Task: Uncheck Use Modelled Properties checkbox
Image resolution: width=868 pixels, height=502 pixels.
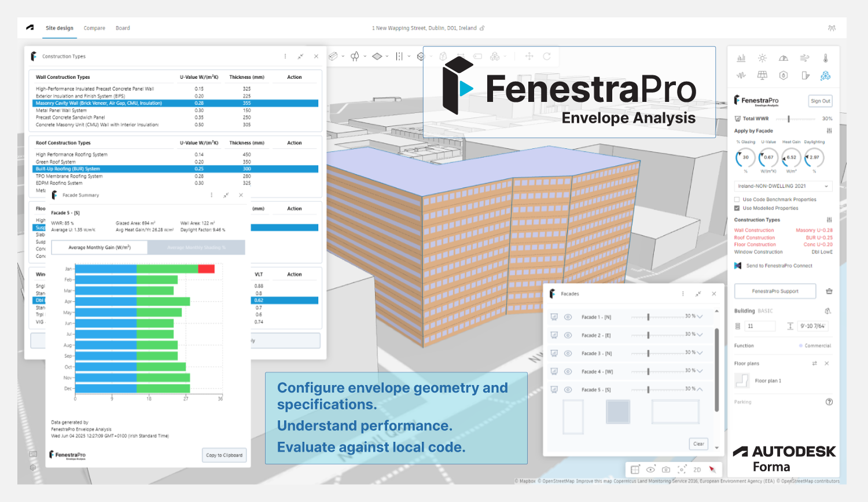Action: [737, 208]
